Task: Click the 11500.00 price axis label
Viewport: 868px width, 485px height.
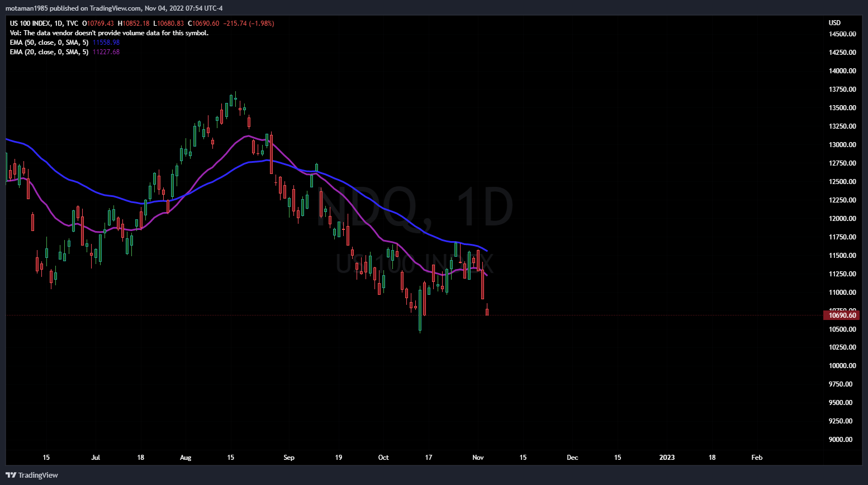Action: (x=842, y=256)
